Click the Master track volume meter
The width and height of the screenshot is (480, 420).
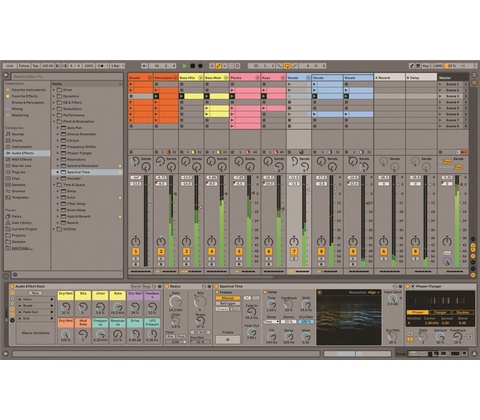click(x=457, y=220)
